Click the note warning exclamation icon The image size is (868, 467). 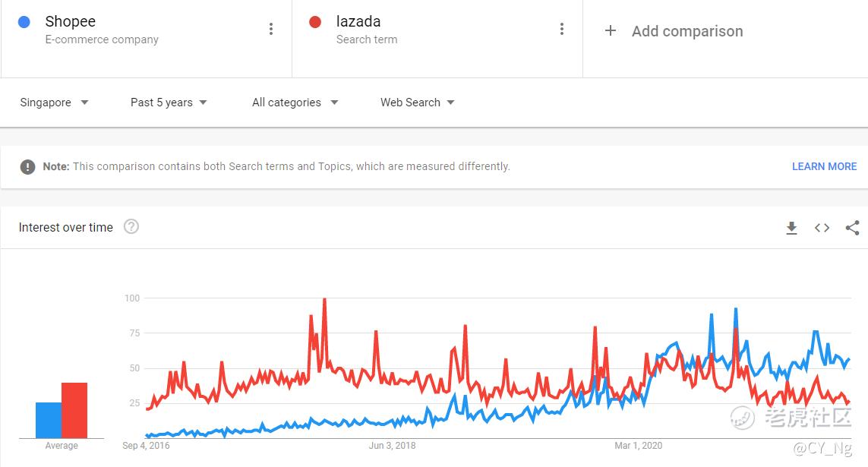[x=27, y=166]
